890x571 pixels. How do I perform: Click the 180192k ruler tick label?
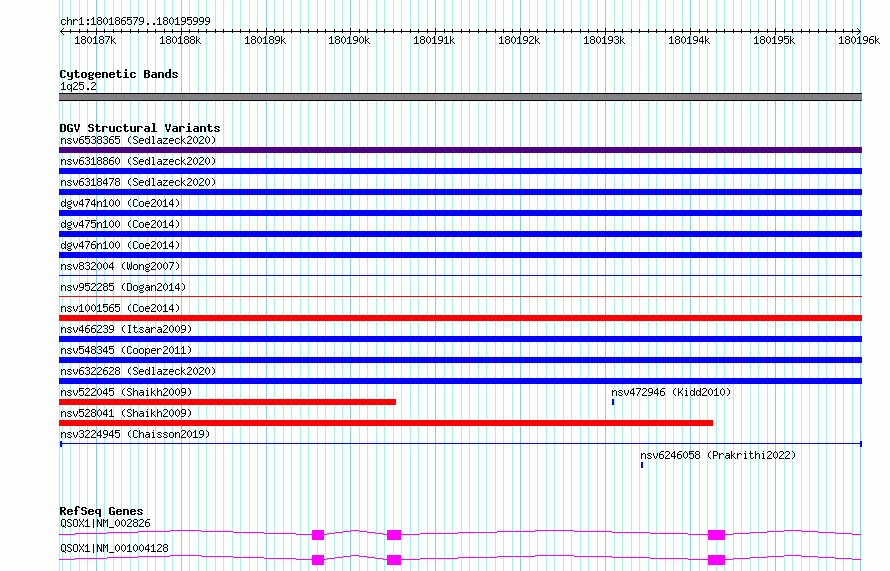coord(519,40)
